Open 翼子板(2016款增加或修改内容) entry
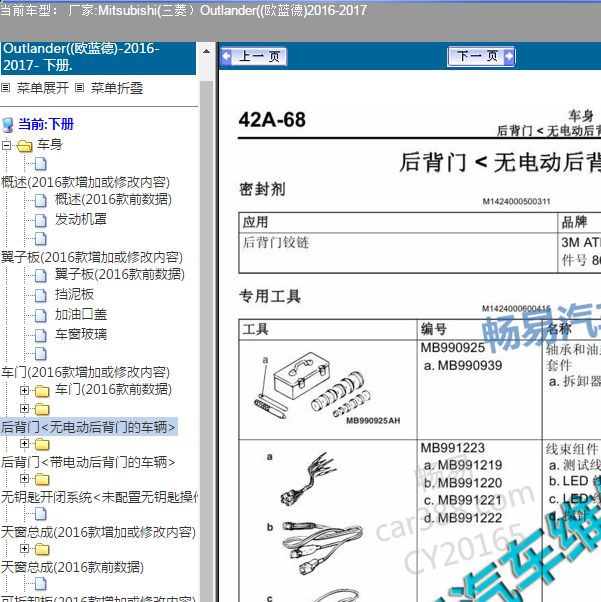Image resolution: width=601 pixels, height=602 pixels. 92,257
